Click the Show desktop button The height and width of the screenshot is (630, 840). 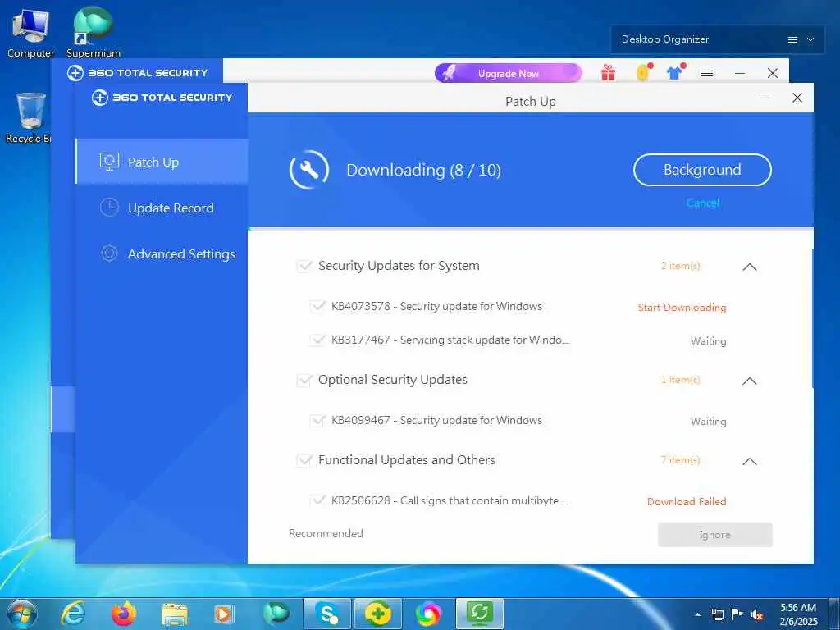coord(834,614)
